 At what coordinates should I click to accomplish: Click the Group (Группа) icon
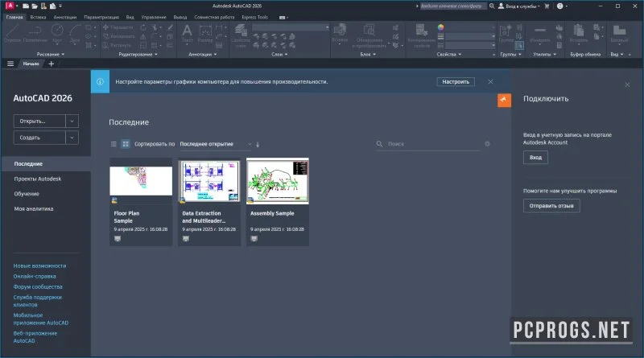(506, 33)
